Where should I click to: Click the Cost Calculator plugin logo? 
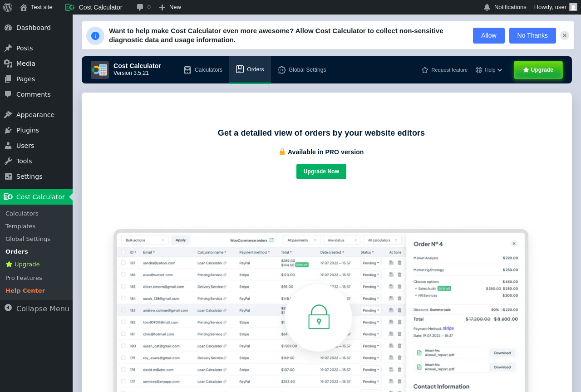point(100,70)
